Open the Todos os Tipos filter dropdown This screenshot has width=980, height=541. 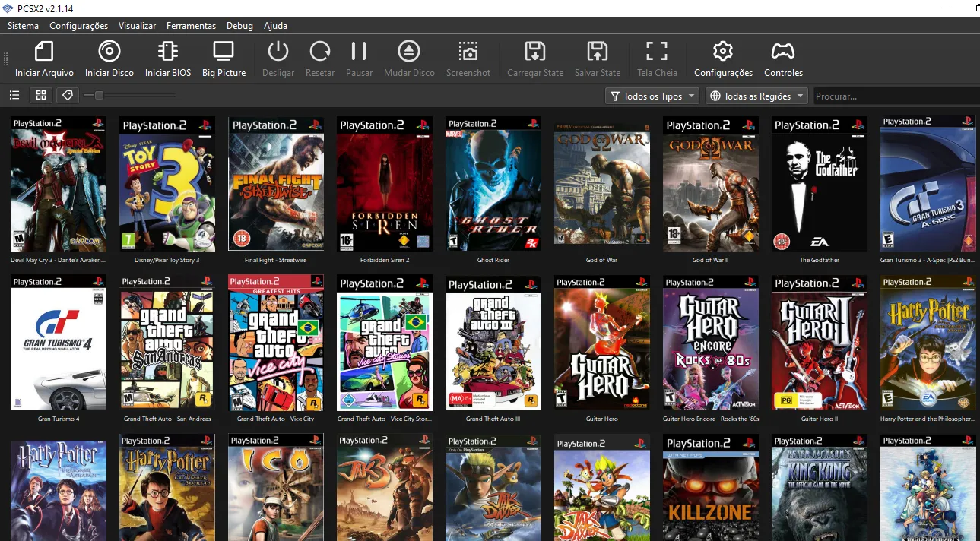pos(652,95)
